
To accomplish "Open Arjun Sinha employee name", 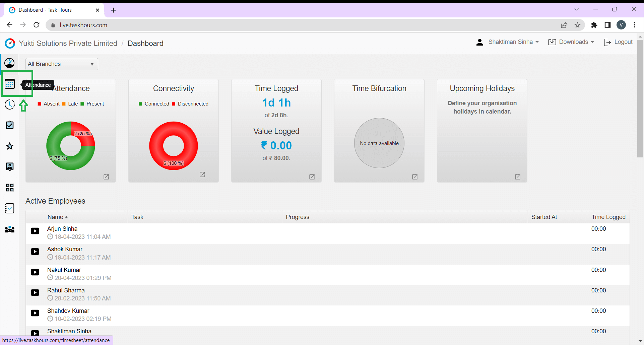I will pyautogui.click(x=62, y=229).
